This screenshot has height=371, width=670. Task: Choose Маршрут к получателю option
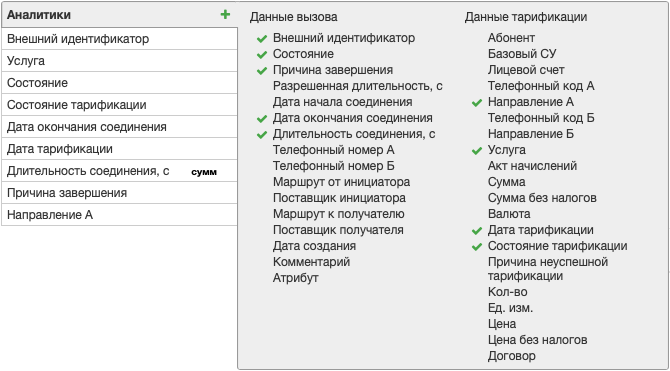[338, 214]
